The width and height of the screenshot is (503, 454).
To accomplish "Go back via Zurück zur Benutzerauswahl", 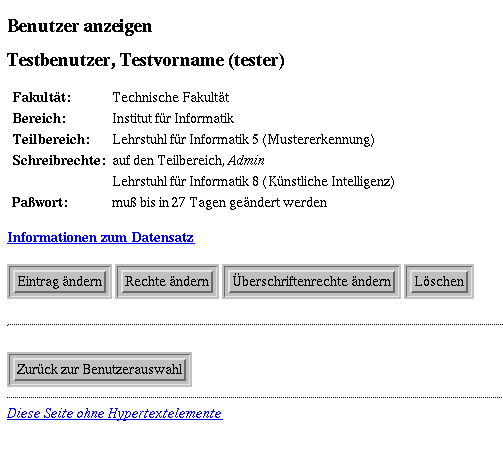I will [99, 369].
